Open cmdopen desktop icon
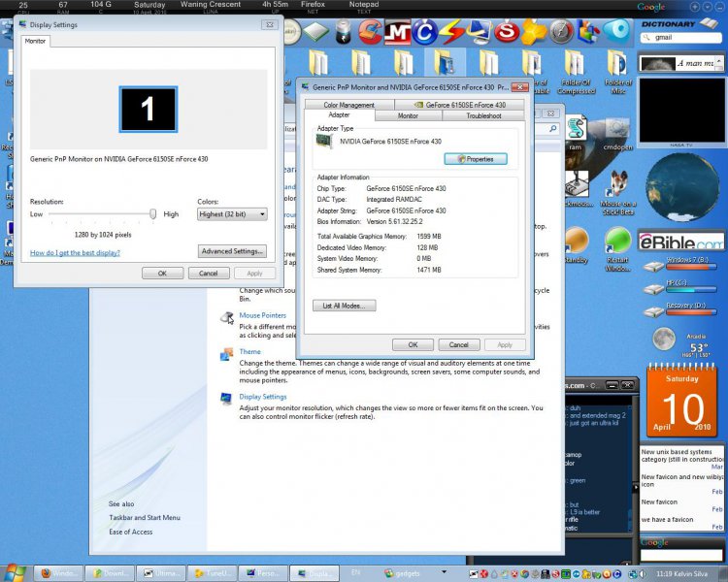The image size is (728, 582). 617,134
